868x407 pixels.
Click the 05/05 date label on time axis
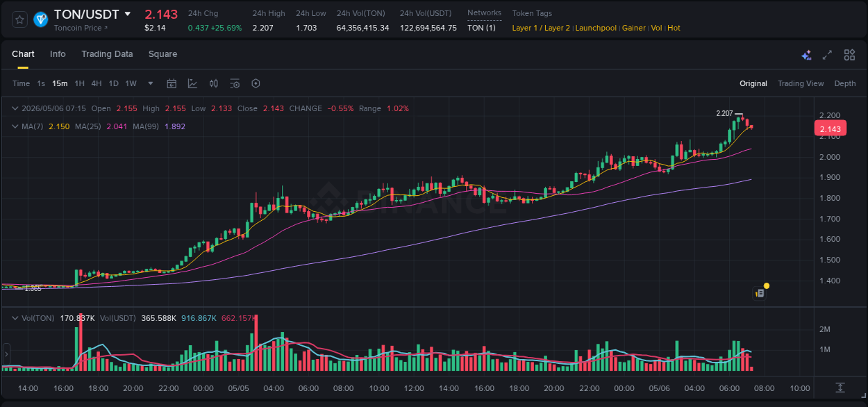238,388
